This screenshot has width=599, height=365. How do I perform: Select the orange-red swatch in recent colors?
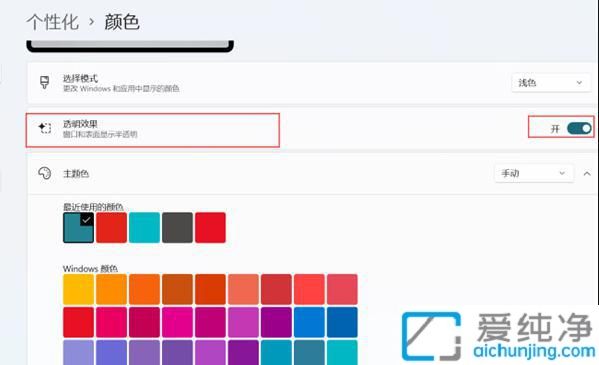pos(111,228)
